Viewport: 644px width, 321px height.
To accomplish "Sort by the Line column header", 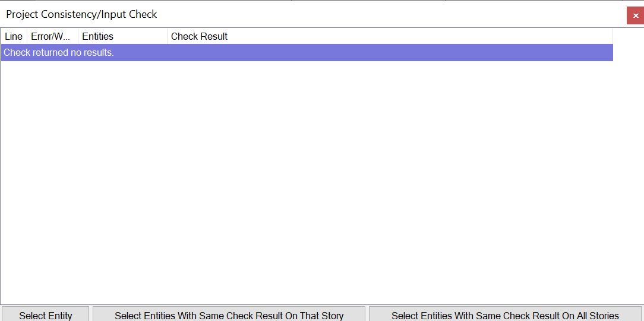I will [x=14, y=36].
